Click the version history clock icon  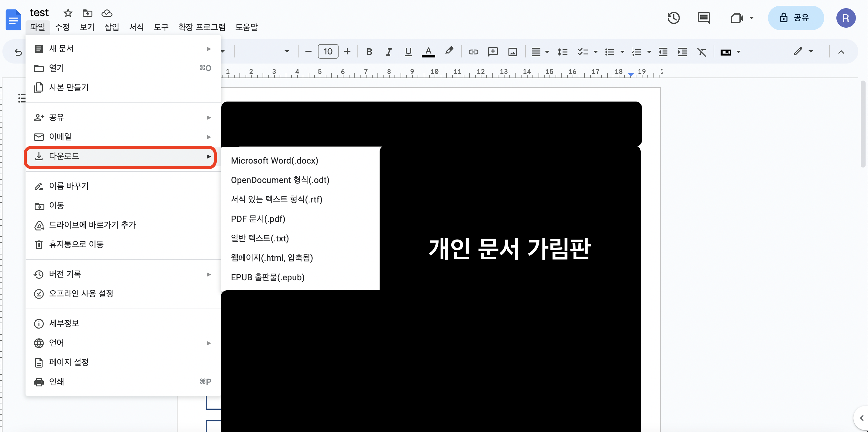tap(673, 18)
